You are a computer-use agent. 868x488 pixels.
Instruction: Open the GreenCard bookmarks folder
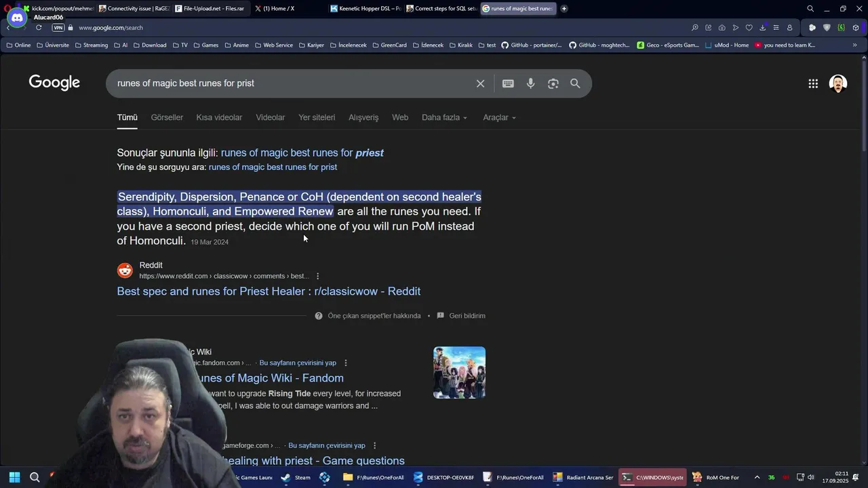pos(389,45)
